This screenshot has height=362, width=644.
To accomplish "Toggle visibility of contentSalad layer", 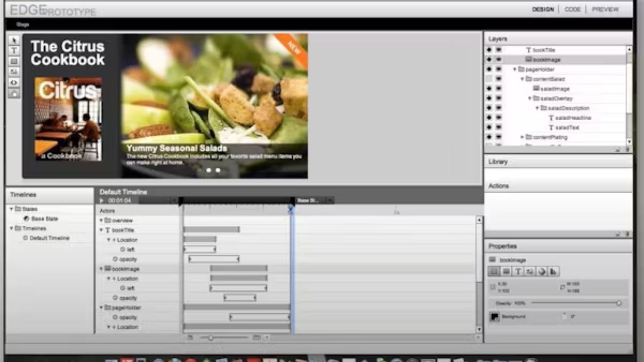I will click(x=489, y=79).
